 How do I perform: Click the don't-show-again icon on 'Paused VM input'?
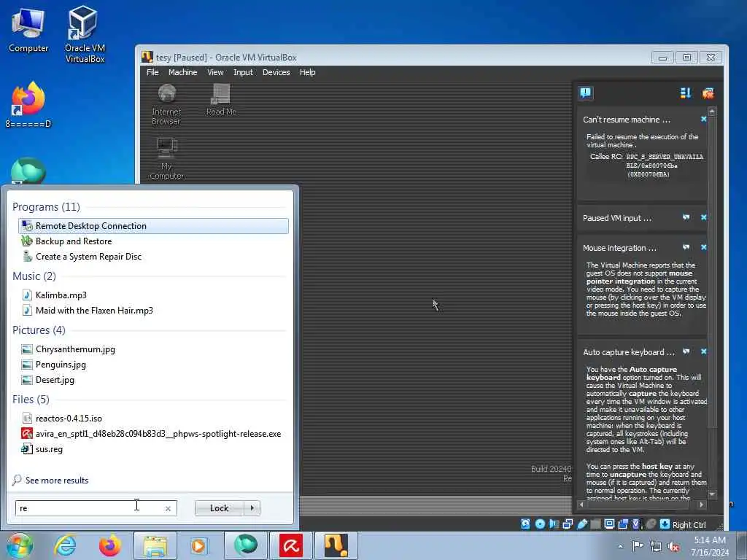click(x=686, y=217)
